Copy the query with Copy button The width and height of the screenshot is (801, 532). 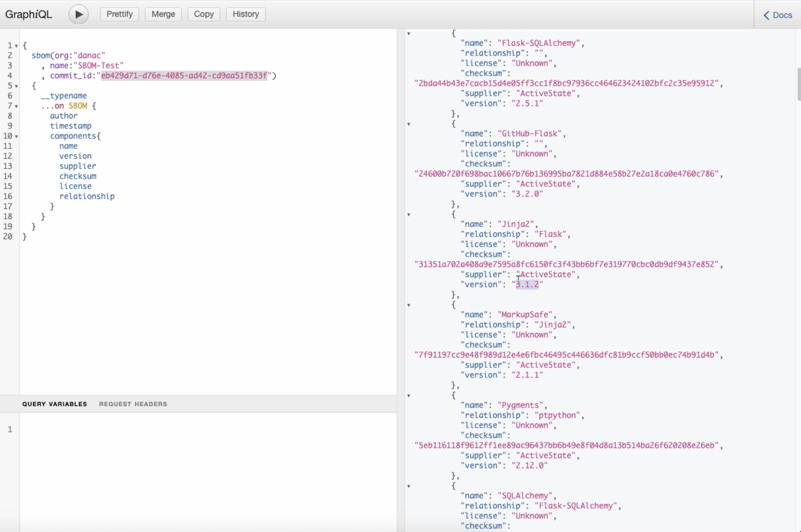coord(204,14)
